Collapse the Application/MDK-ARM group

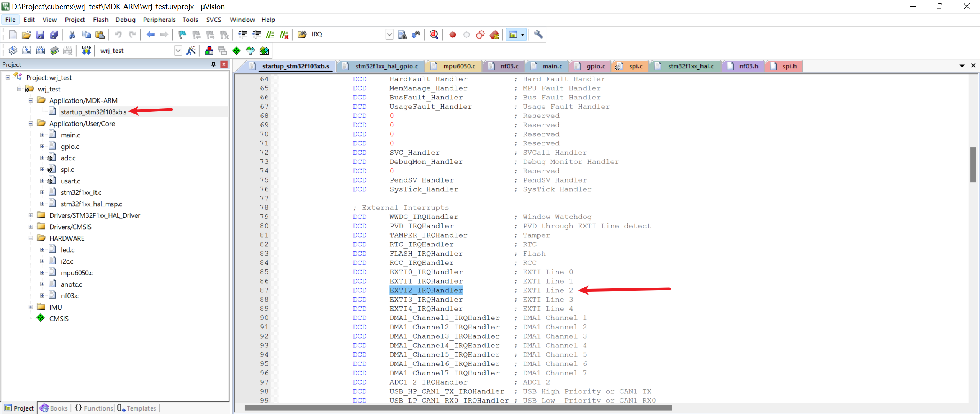point(31,101)
